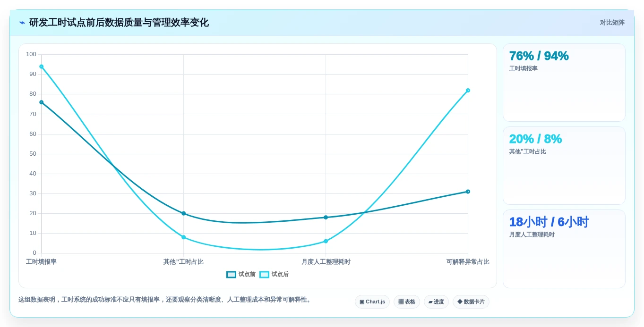Click 试点前 point at 其他工时占比 (20)
The width and height of the screenshot is (644, 327).
184,213
